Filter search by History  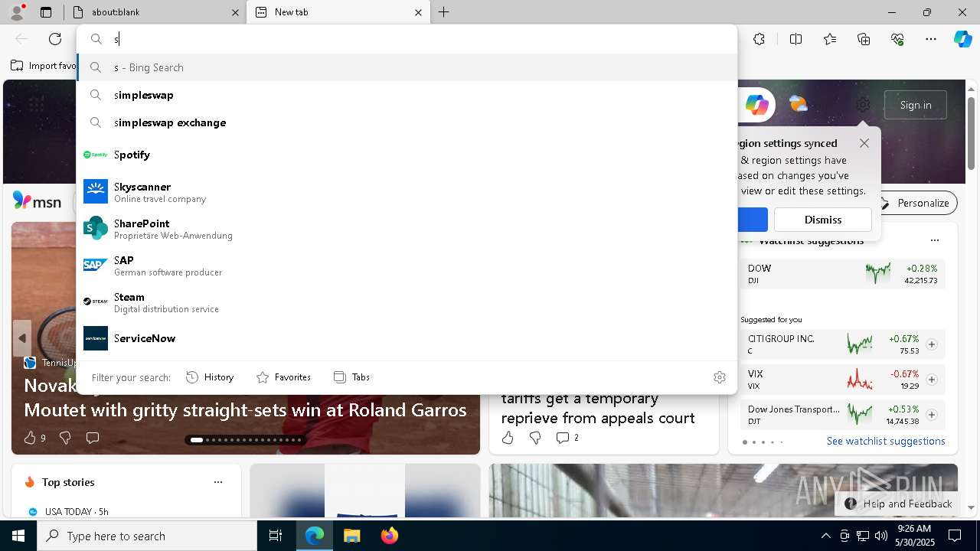210,377
